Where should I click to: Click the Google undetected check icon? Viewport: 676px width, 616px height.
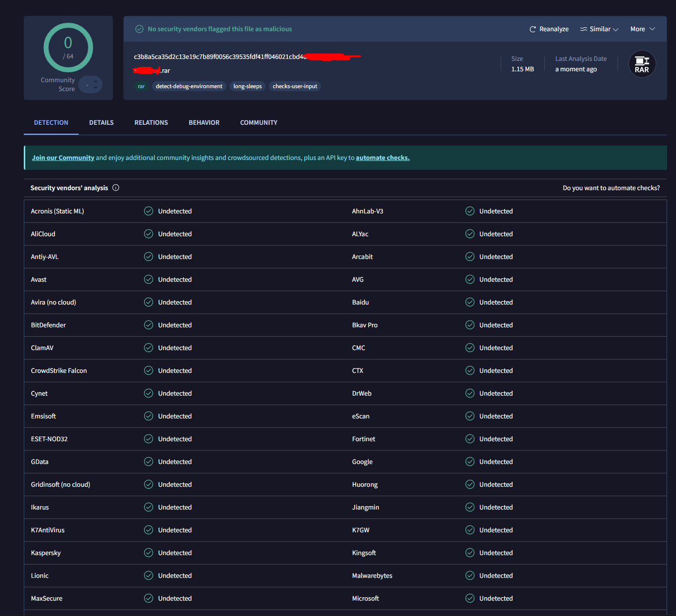[x=470, y=462]
